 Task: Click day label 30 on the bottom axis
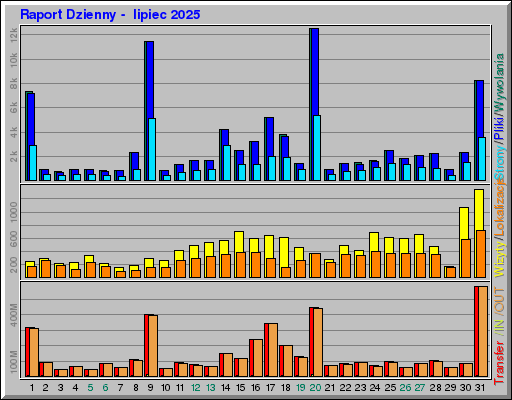(465, 388)
